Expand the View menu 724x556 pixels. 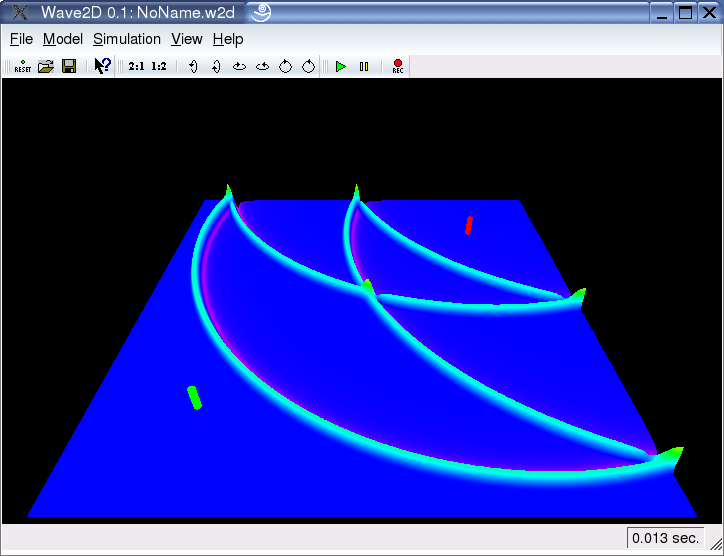point(187,39)
